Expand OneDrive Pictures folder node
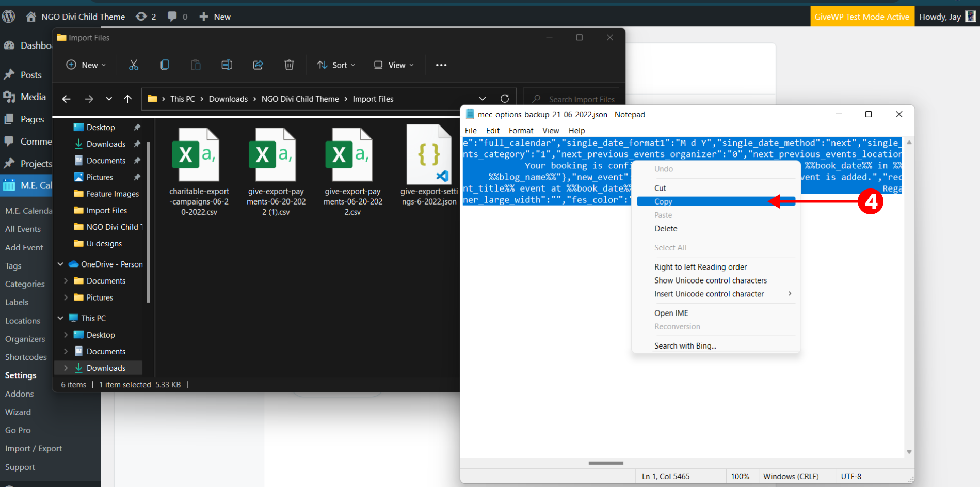This screenshot has height=487, width=980. [x=66, y=297]
